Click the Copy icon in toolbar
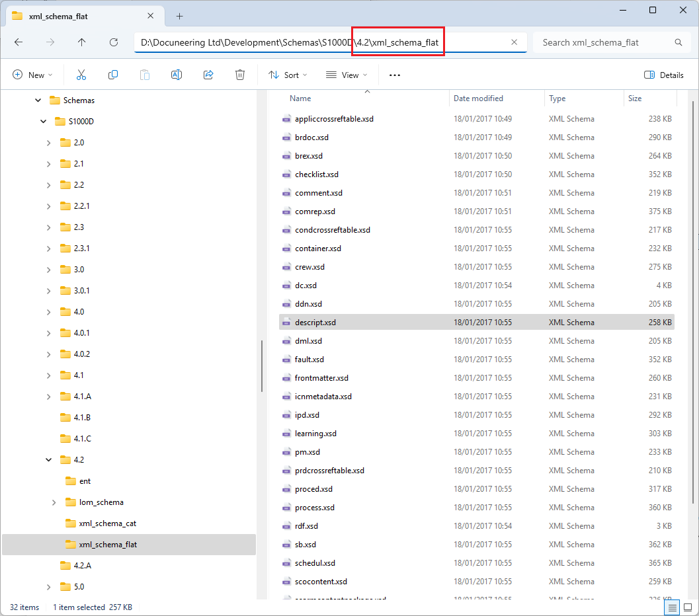The image size is (699, 616). point(113,75)
